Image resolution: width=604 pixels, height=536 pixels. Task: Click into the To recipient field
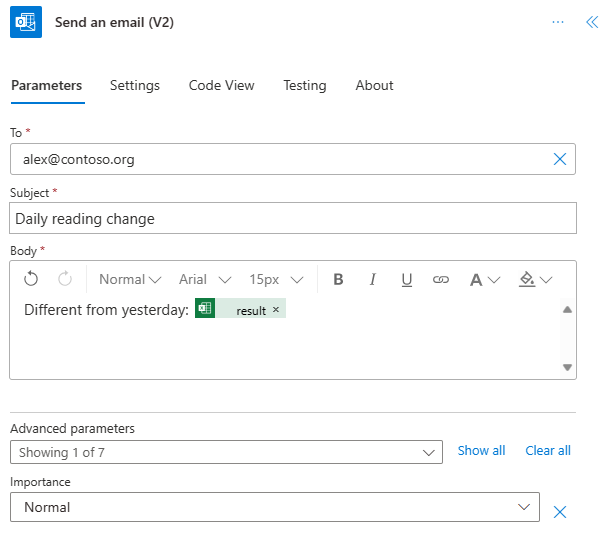[x=293, y=159]
